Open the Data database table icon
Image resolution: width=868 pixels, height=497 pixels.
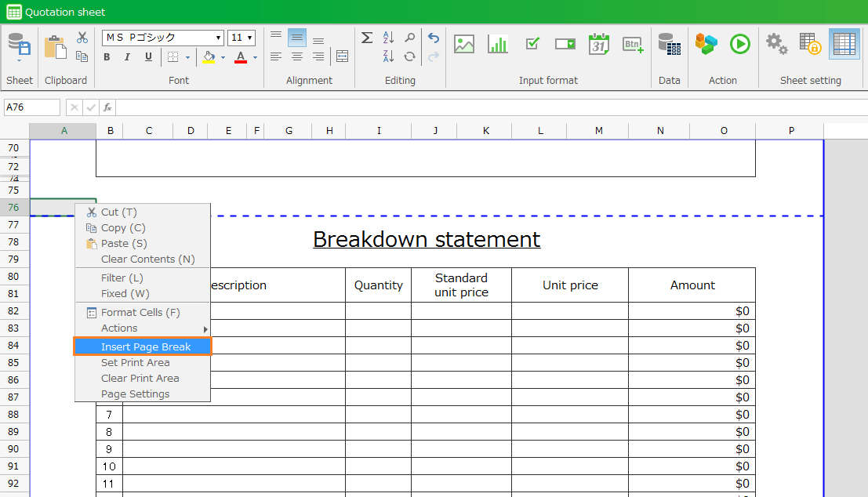pos(669,45)
